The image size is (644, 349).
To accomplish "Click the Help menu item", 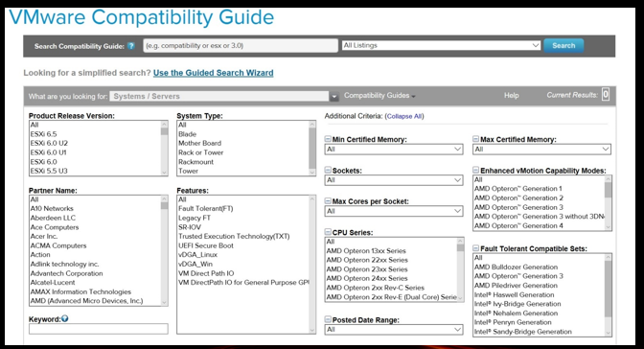I will click(512, 95).
